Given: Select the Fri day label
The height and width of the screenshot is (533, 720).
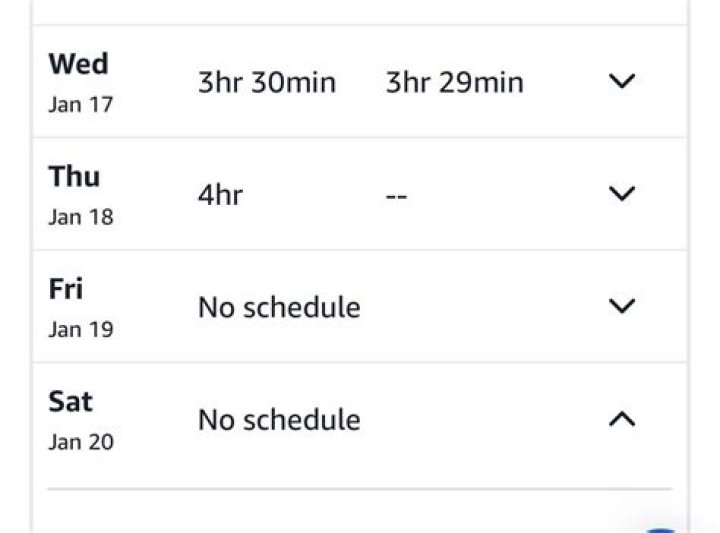Looking at the screenshot, I should (x=66, y=290).
